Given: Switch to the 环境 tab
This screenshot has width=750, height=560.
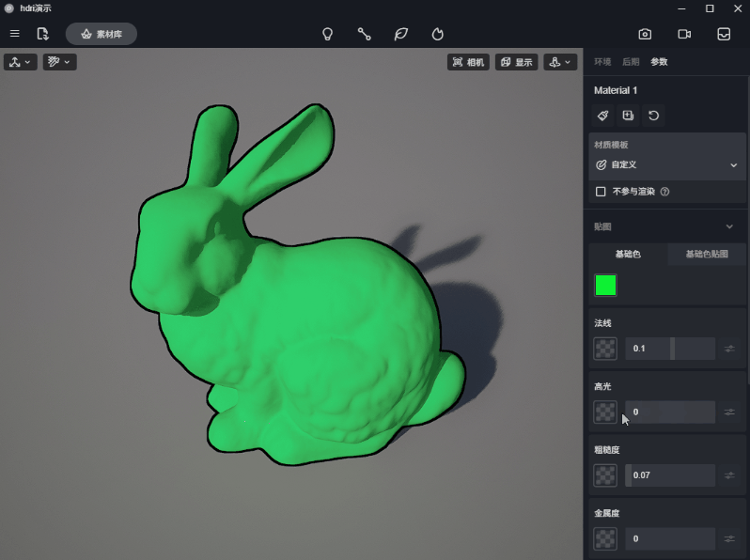Looking at the screenshot, I should 602,62.
